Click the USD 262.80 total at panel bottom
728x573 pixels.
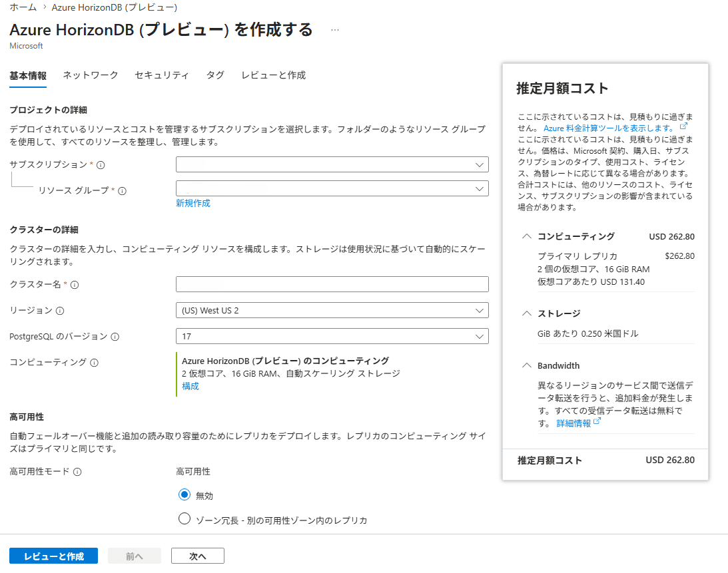click(670, 460)
